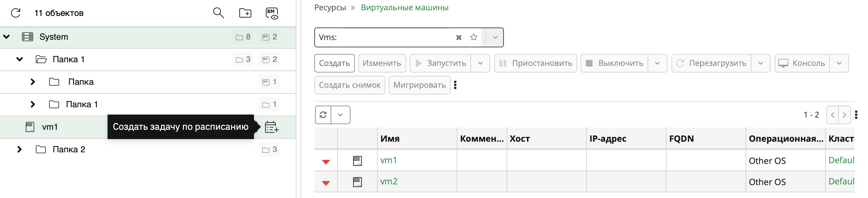The image size is (868, 198).
Task: Collapse the System node
Action: [x=6, y=37]
